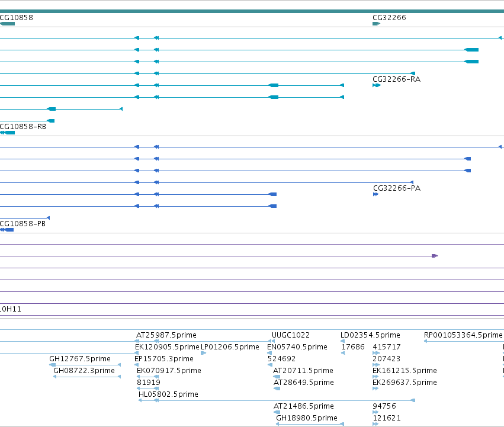Open the CG10858-PB protein label
This screenshot has width=504, height=427.
[23, 224]
